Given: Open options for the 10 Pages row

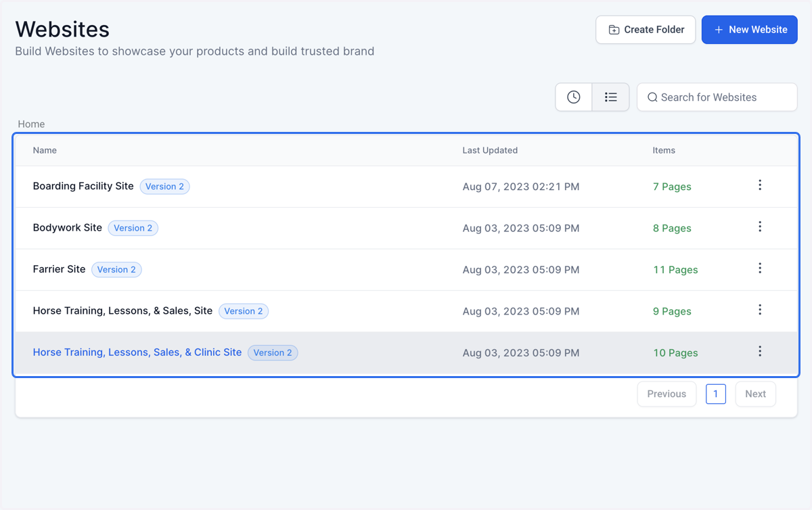Looking at the screenshot, I should 760,351.
